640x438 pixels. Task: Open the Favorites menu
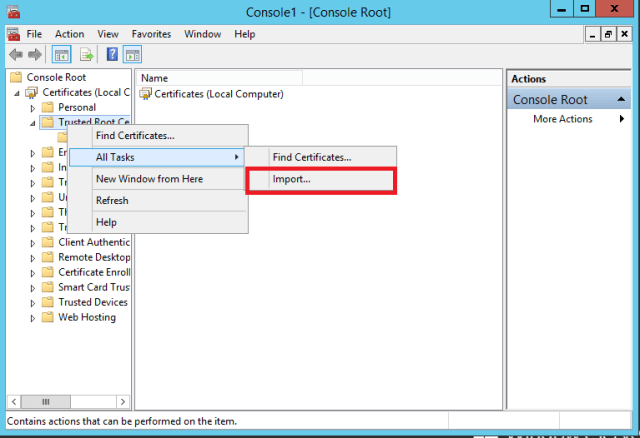tap(151, 34)
